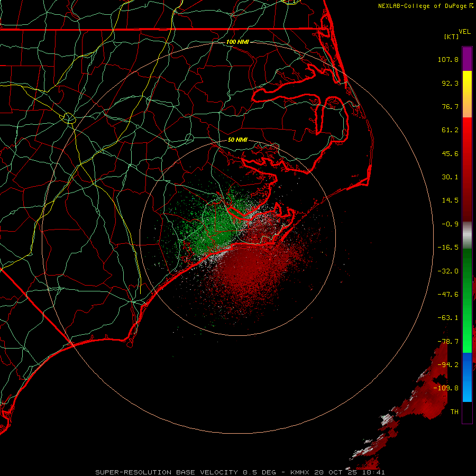Click the -16.5 value on the velocity scale
Viewport: 476px width, 476px height.
pyautogui.click(x=448, y=248)
